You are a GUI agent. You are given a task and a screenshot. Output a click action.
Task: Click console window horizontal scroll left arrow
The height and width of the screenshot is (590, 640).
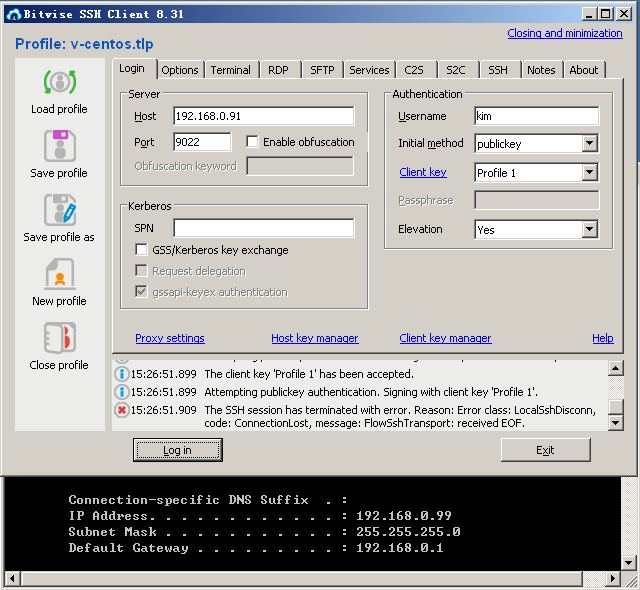click(x=12, y=578)
